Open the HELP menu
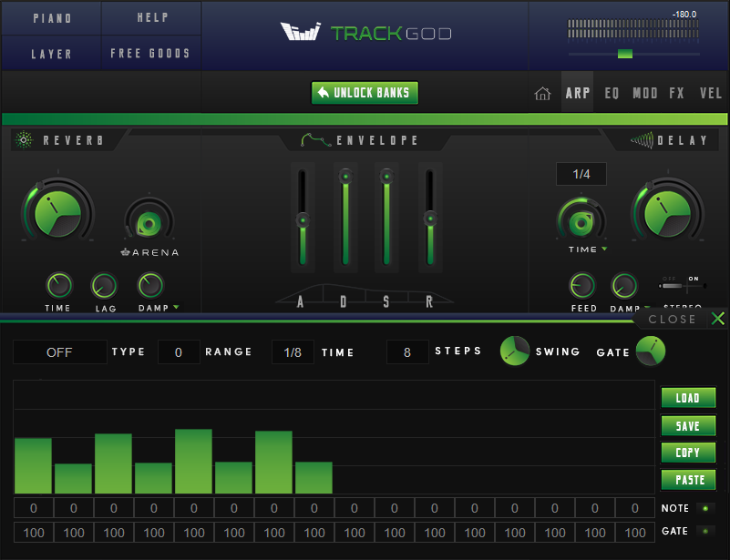Viewport: 730px width, 560px height. [x=152, y=17]
